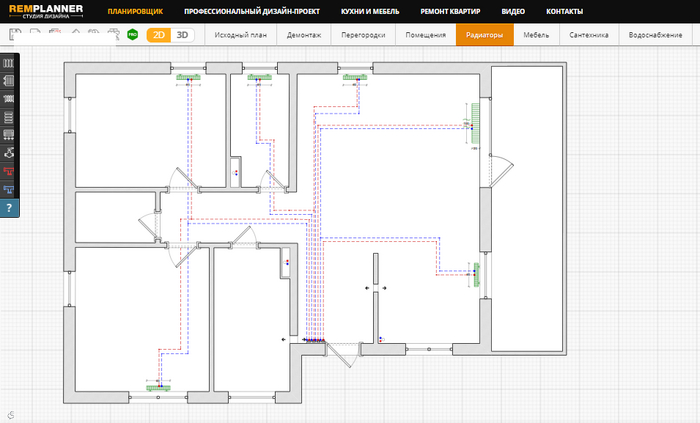Select the fifth radiator icon in the sidebar
This screenshot has width=700, height=423.
coord(9,135)
